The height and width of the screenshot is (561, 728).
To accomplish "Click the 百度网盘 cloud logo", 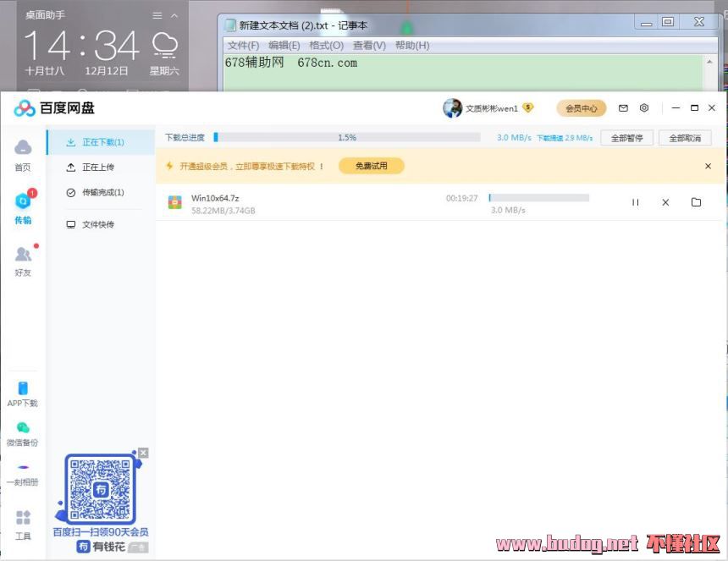I will pyautogui.click(x=25, y=108).
